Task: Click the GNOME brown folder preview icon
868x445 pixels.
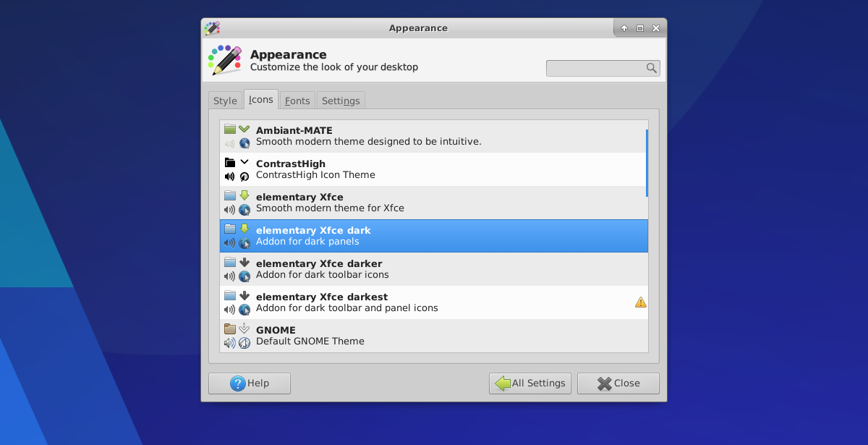Action: click(230, 329)
